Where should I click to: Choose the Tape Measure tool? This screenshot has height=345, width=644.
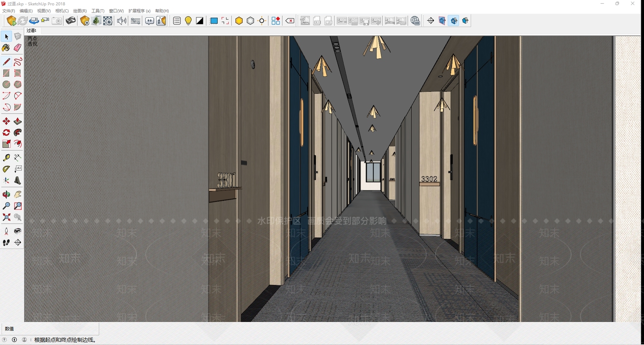tap(6, 157)
